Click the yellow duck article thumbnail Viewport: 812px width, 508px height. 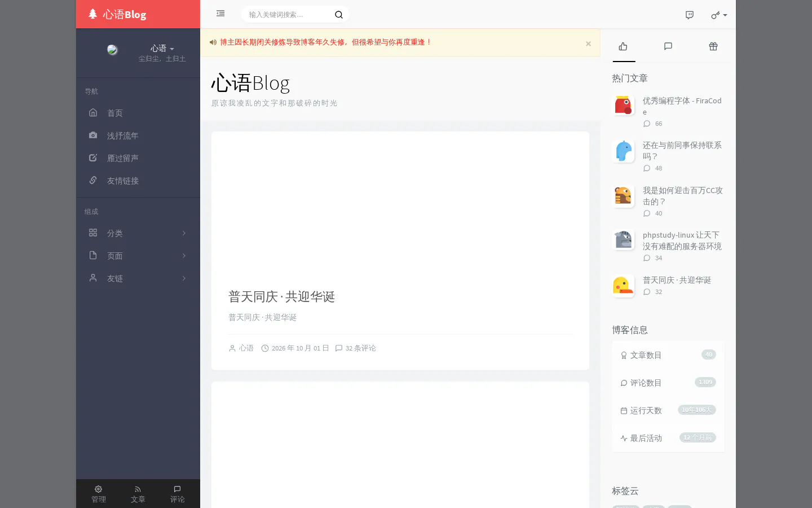click(623, 286)
